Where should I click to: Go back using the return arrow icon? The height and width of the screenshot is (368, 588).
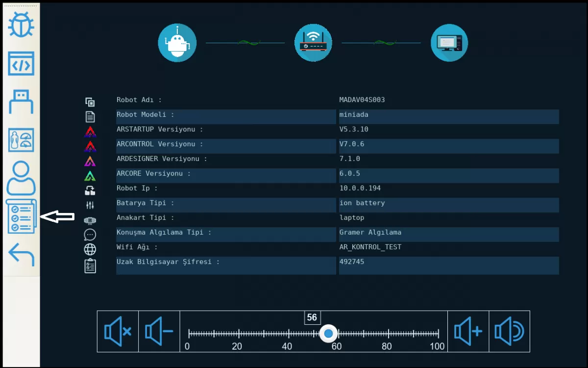tap(21, 255)
